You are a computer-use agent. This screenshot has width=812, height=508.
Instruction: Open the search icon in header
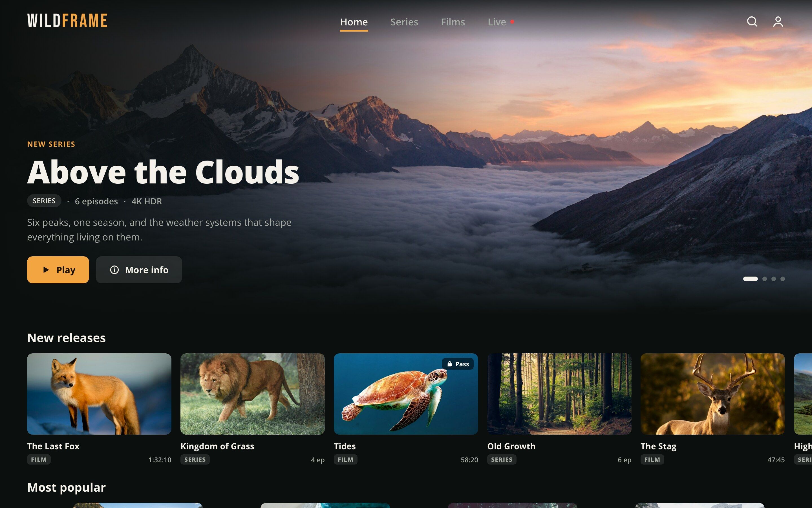click(x=752, y=22)
